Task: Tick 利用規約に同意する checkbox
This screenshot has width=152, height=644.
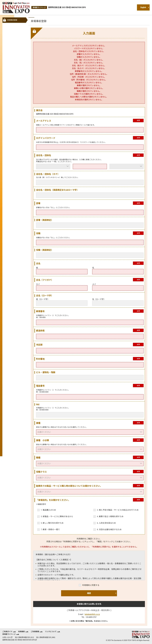Action: tap(80, 585)
